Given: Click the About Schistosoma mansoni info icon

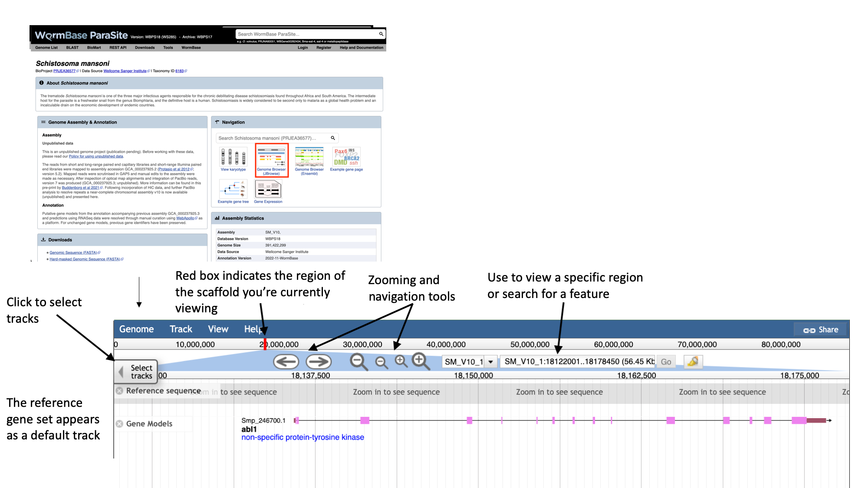Looking at the screenshot, I should [42, 83].
